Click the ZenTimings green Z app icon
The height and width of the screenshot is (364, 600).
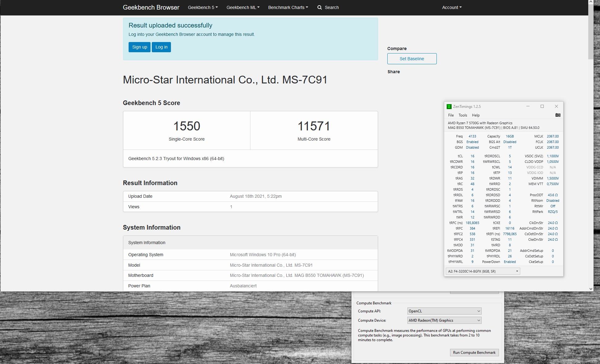coord(449,107)
